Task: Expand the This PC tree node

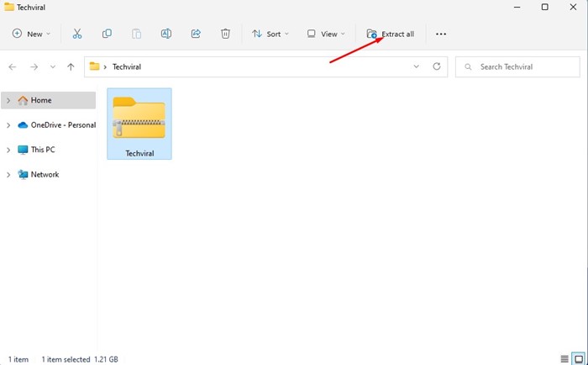Action: point(8,150)
